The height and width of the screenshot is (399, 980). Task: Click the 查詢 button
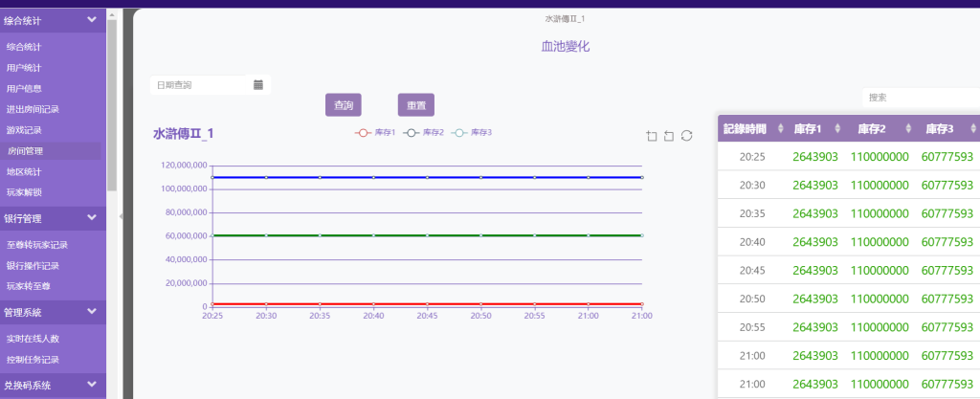tap(344, 105)
